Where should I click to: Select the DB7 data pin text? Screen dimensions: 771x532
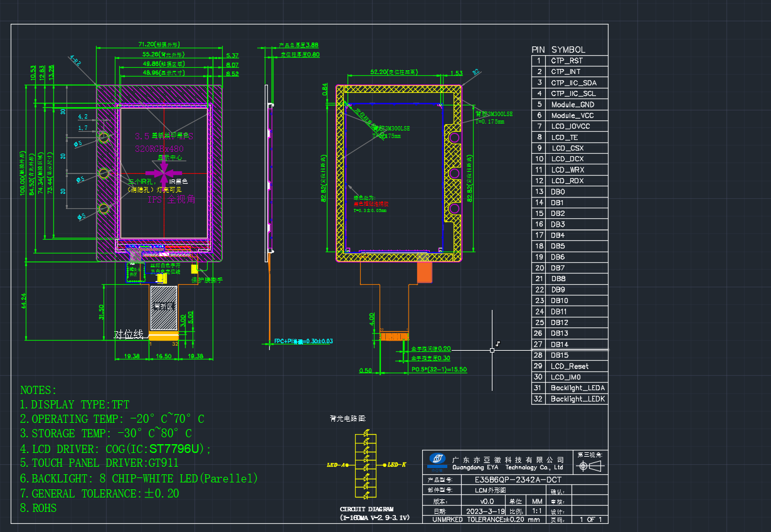tap(558, 268)
